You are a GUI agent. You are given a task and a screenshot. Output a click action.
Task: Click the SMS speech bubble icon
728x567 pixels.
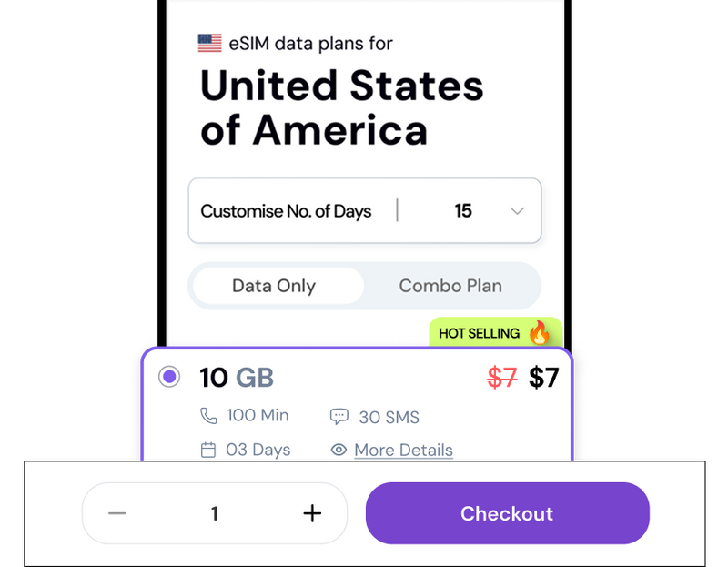pos(339,418)
